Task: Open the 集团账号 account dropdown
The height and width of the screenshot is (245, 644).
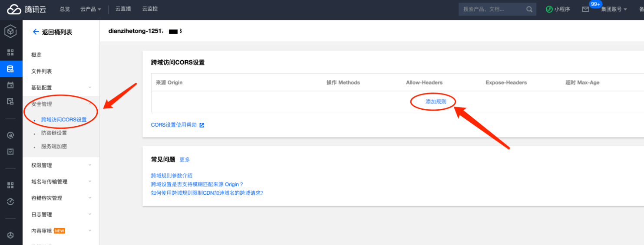Action: pos(614,9)
